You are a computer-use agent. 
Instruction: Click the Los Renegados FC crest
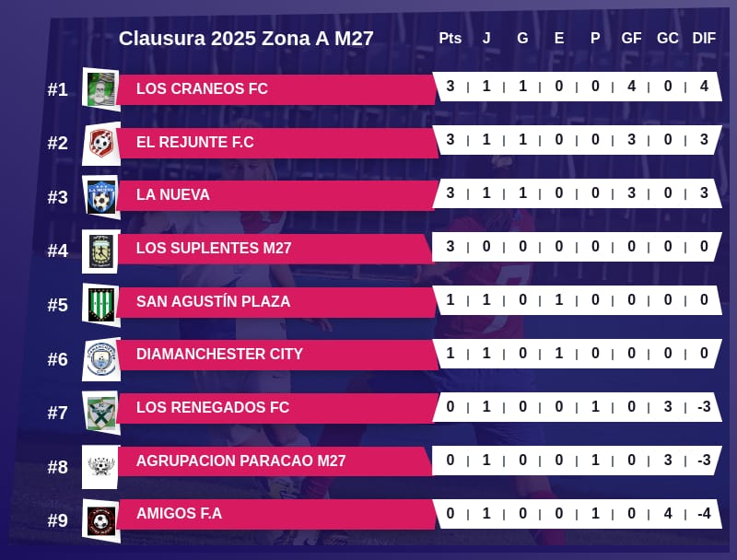point(101,411)
